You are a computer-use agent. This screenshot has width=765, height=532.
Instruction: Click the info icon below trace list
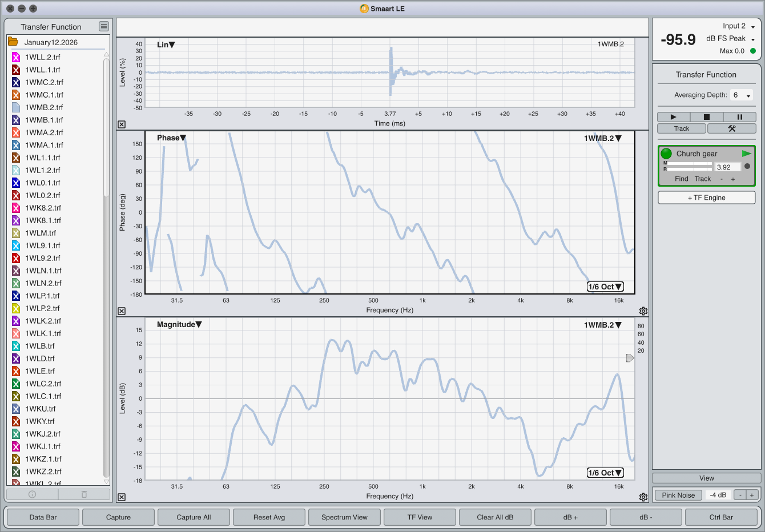point(33,494)
